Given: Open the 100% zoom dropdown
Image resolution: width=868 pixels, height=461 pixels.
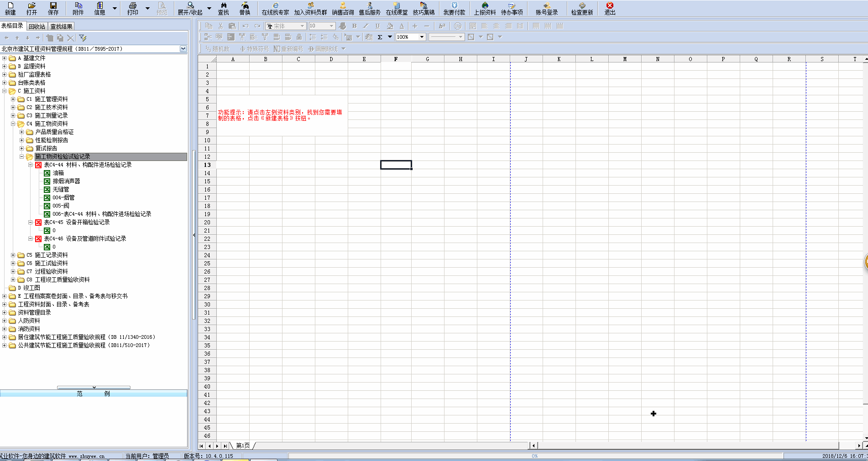Looking at the screenshot, I should click(422, 37).
